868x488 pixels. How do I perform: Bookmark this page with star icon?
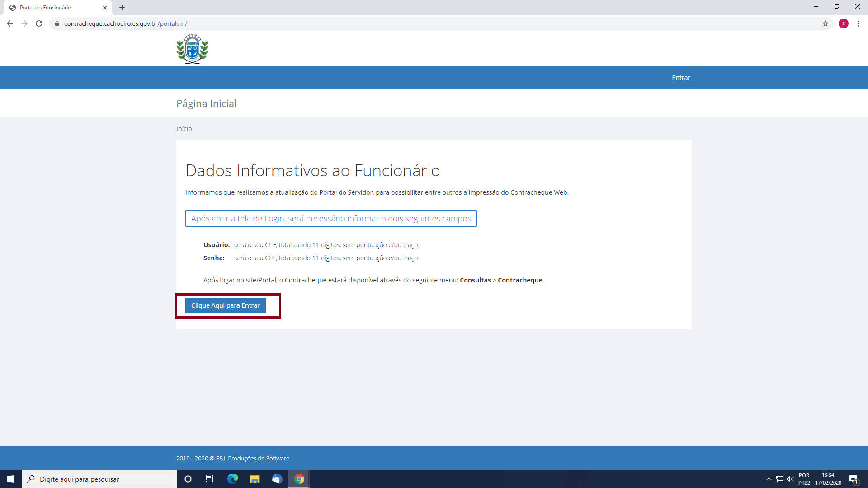click(826, 23)
